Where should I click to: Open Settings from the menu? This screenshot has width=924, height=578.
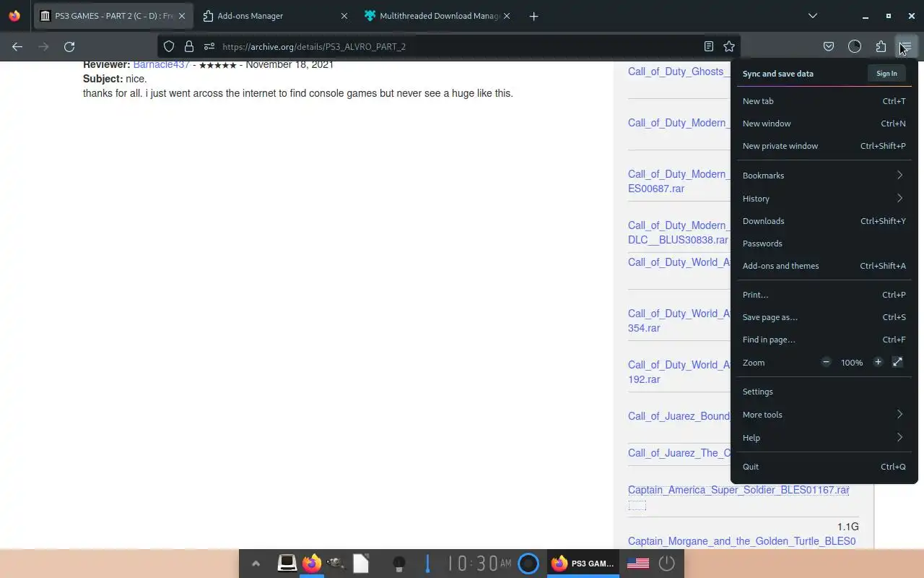click(x=824, y=392)
